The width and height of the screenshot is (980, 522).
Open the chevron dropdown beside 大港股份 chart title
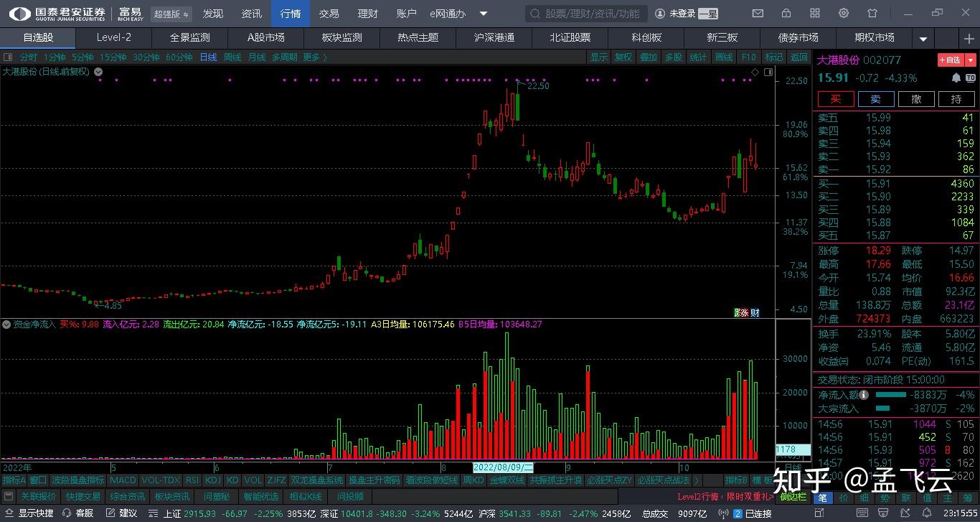pyautogui.click(x=98, y=72)
